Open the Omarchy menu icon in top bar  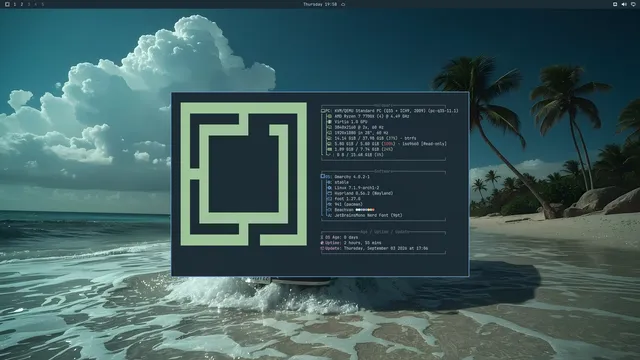(7, 4)
